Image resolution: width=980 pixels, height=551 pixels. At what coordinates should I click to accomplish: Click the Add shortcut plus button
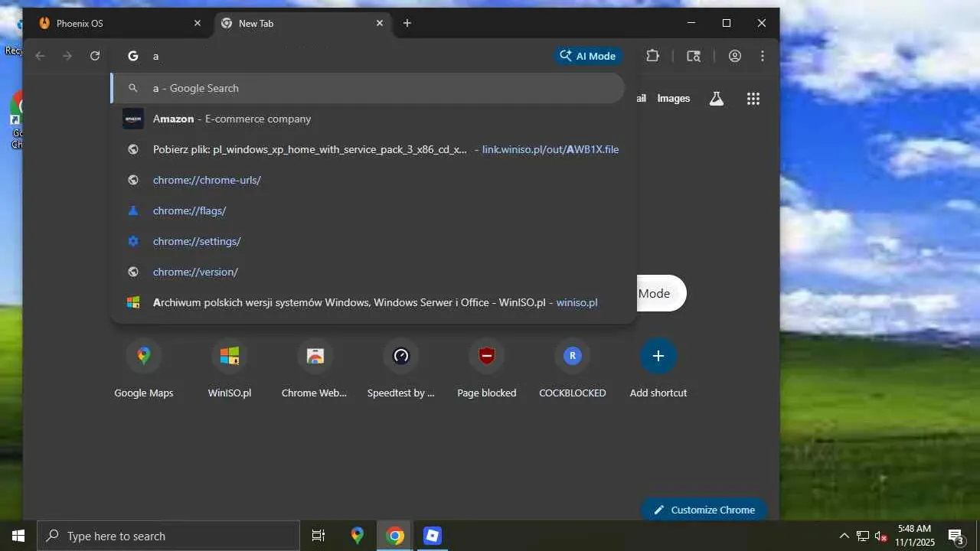coord(658,356)
